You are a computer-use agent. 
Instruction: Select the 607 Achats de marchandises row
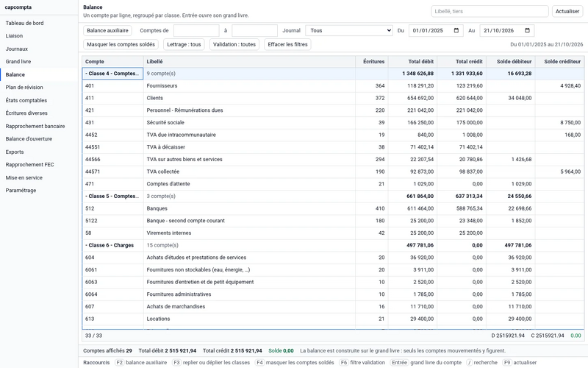click(x=333, y=306)
